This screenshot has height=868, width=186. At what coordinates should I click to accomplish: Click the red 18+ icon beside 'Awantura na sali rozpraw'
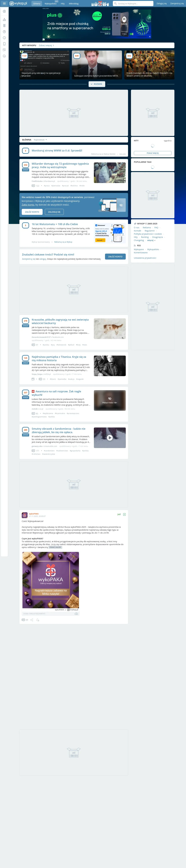(33, 392)
